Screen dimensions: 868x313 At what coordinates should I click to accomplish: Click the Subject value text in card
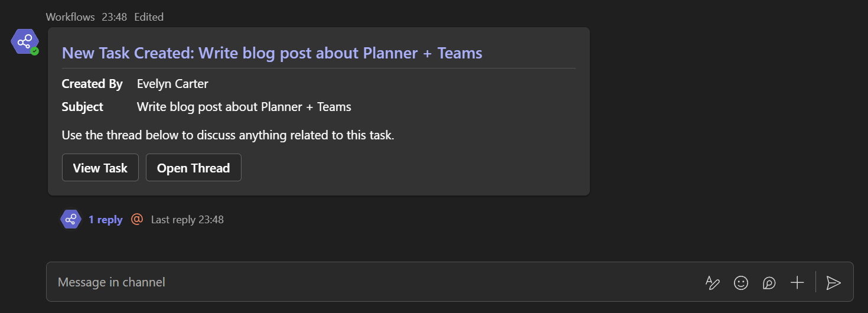(x=244, y=107)
